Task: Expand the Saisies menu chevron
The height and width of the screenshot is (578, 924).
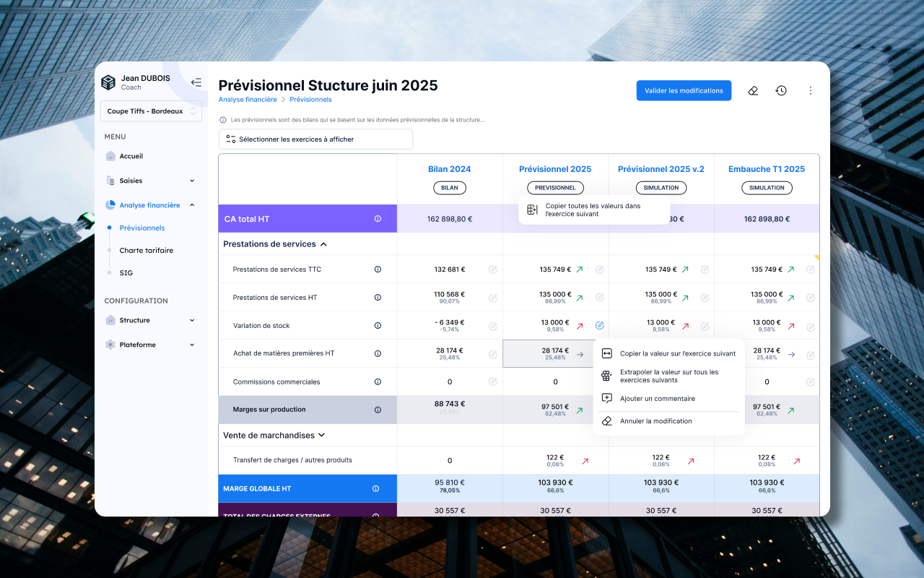Action: (x=192, y=181)
